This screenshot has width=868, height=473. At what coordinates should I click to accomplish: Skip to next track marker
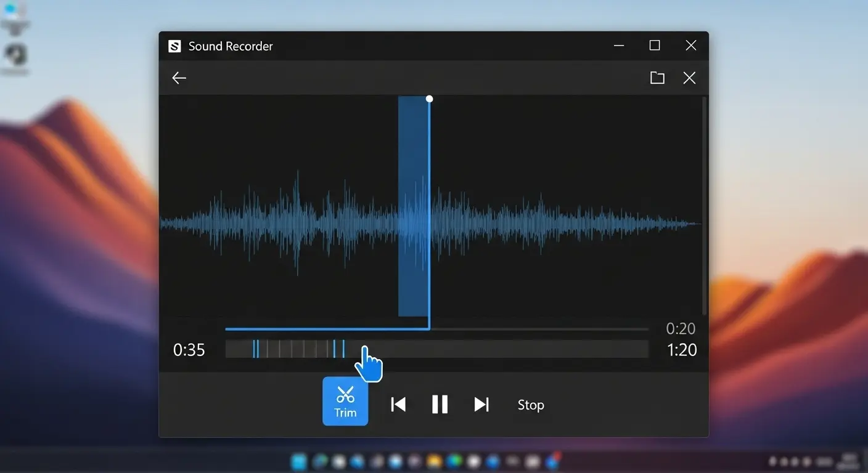pos(481,404)
